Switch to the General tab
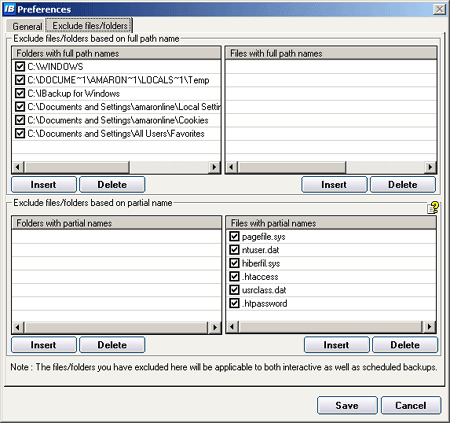 [x=27, y=26]
